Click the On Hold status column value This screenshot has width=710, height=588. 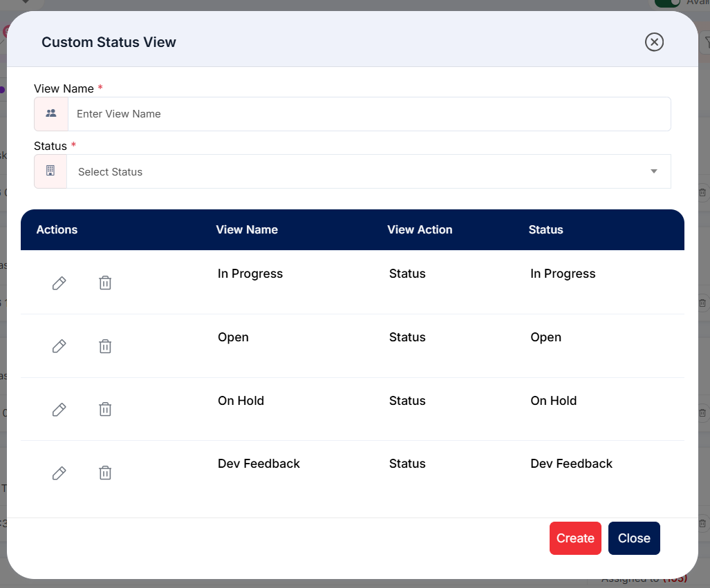tap(554, 401)
